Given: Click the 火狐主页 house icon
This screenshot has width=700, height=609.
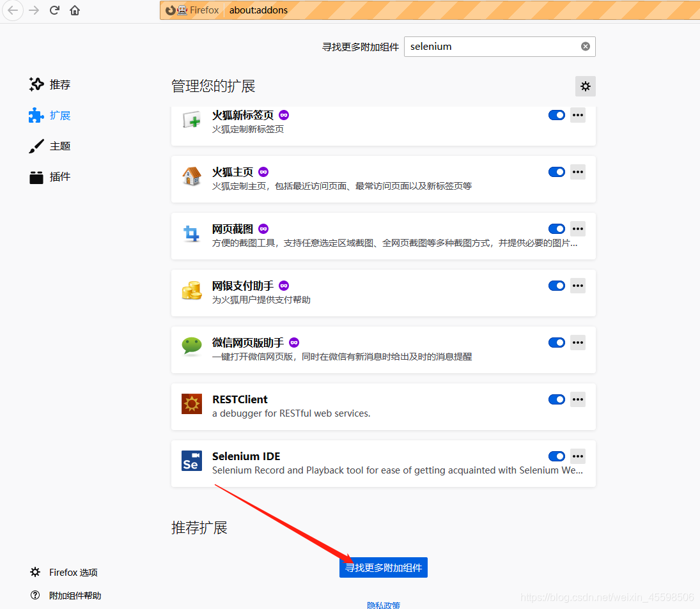Looking at the screenshot, I should click(192, 176).
